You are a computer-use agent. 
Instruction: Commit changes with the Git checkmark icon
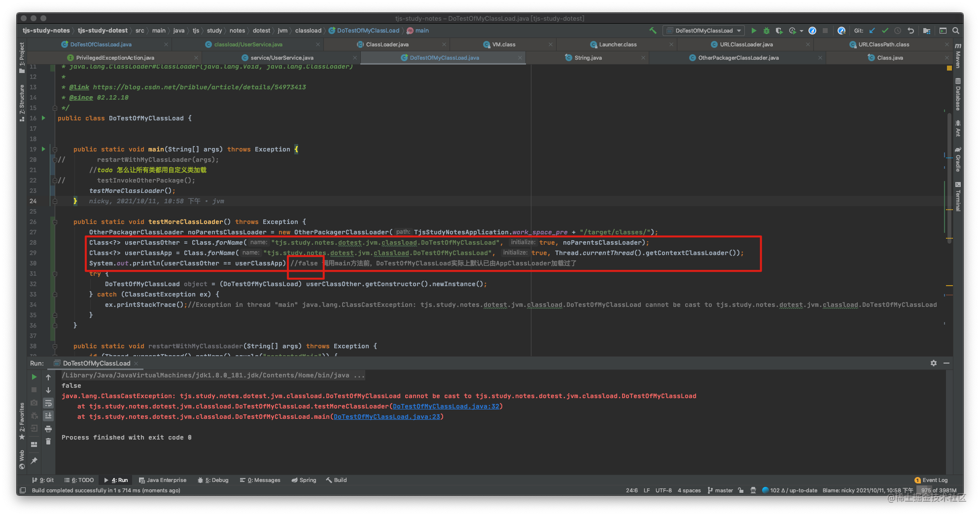click(x=885, y=31)
